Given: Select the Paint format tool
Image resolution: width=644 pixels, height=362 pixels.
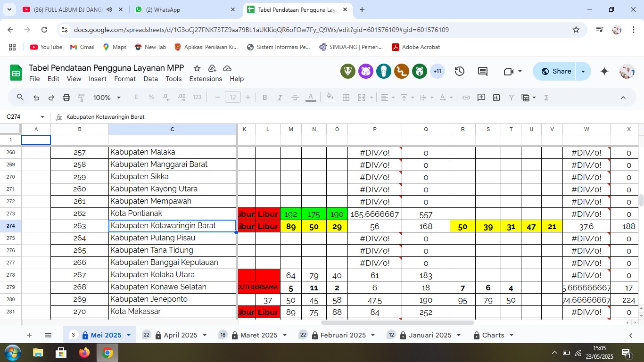Looking at the screenshot, I should (x=81, y=98).
